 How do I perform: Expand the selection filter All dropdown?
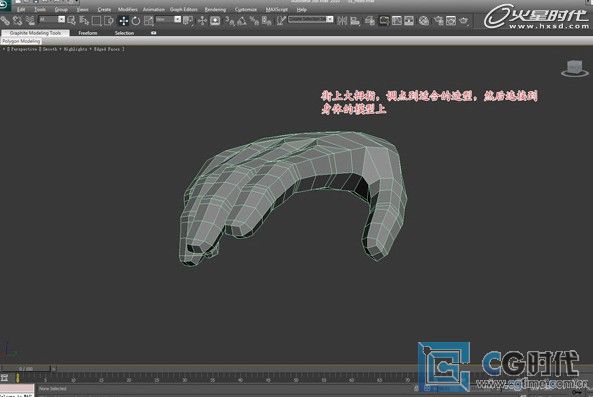pyautogui.click(x=52, y=19)
